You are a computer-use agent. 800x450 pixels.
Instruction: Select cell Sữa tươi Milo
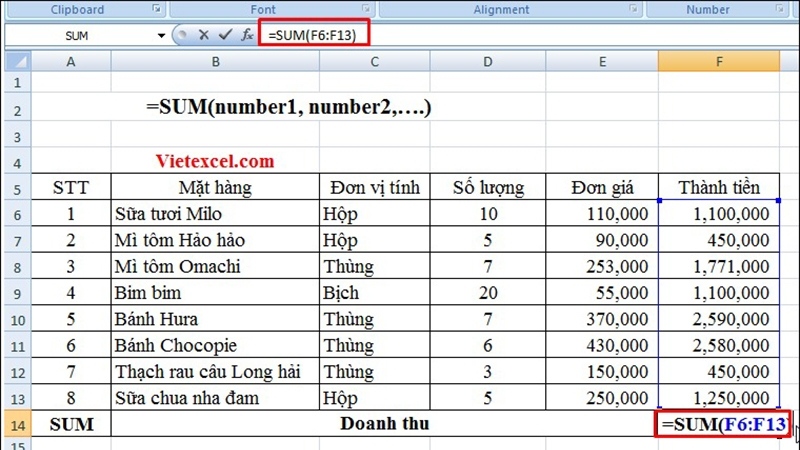pyautogui.click(x=215, y=213)
